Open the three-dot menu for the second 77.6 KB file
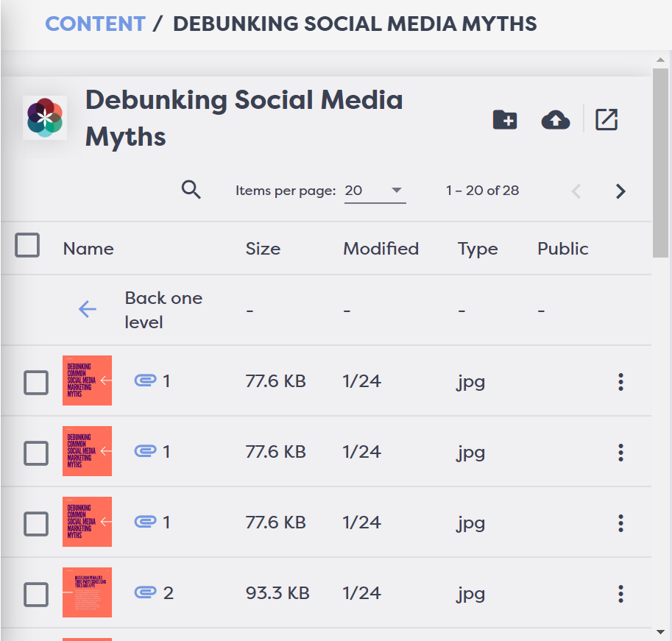Screen dimensions: 672x641 (620, 453)
